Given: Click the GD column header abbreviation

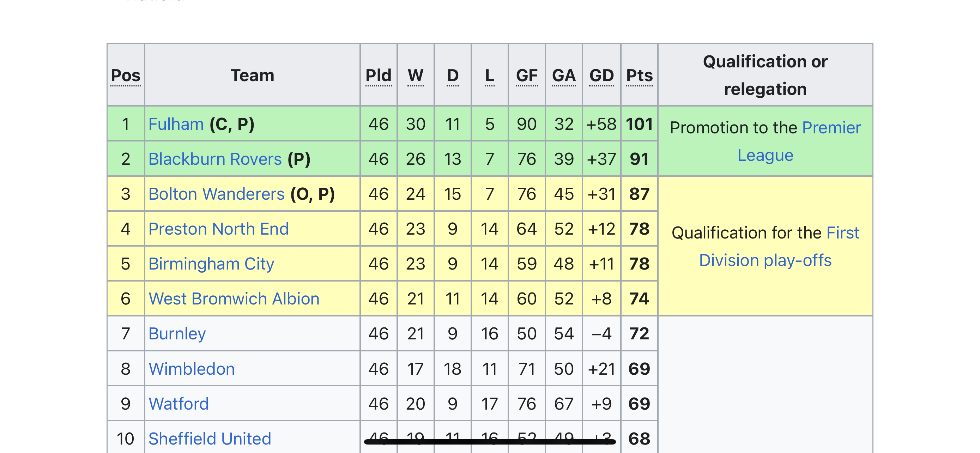Looking at the screenshot, I should pyautogui.click(x=601, y=76).
